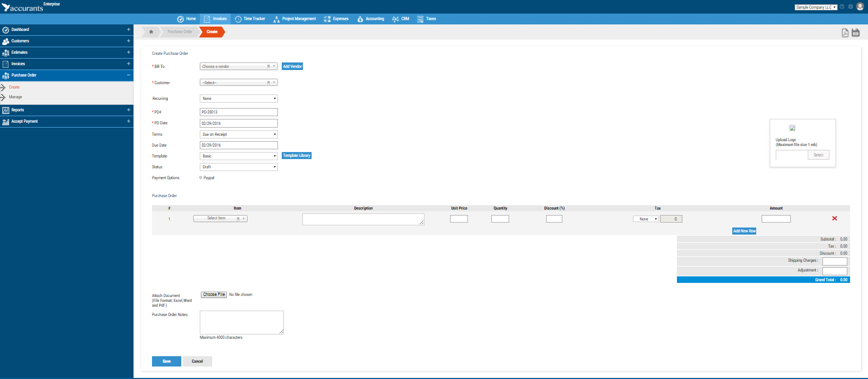868x379 pixels.
Task: Open the Home top menu
Action: tap(187, 19)
